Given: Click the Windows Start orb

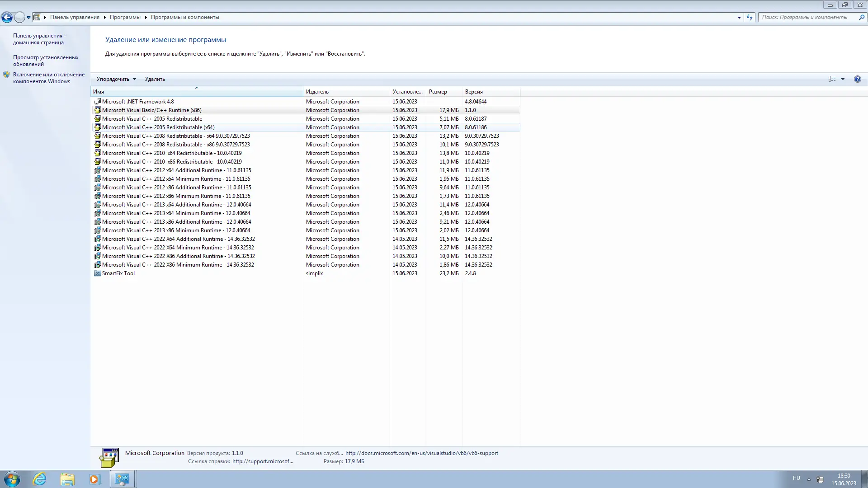Looking at the screenshot, I should click(12, 479).
